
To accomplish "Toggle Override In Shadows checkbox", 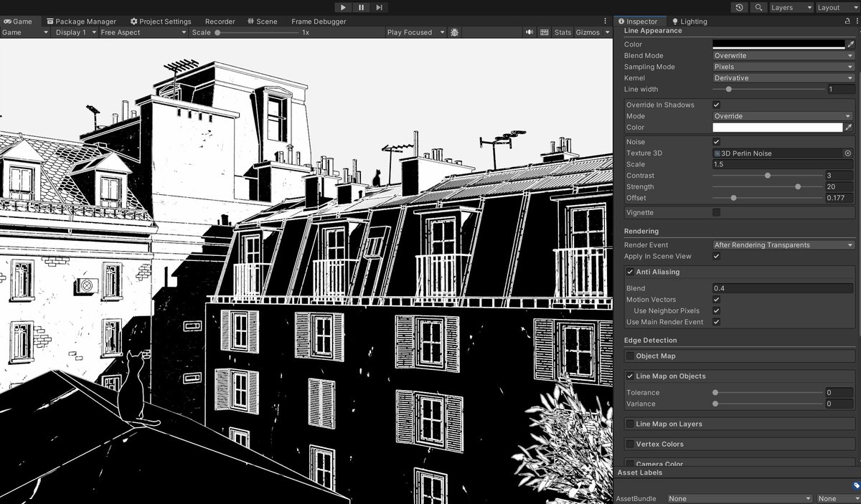I will click(x=716, y=105).
